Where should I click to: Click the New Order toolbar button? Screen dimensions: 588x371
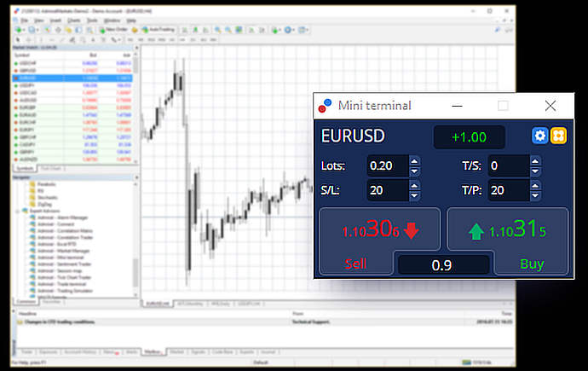[113, 30]
